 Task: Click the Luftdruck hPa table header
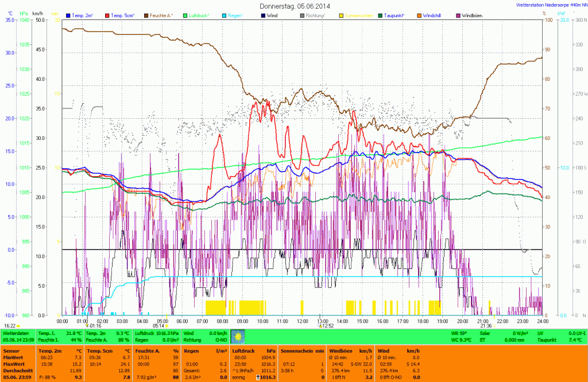pyautogui.click(x=254, y=350)
